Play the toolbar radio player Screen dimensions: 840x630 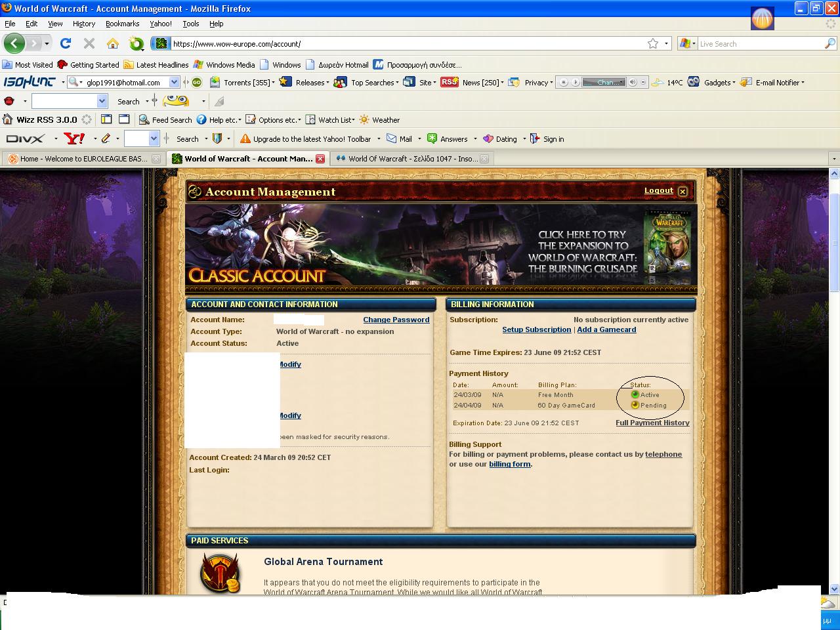click(x=575, y=82)
